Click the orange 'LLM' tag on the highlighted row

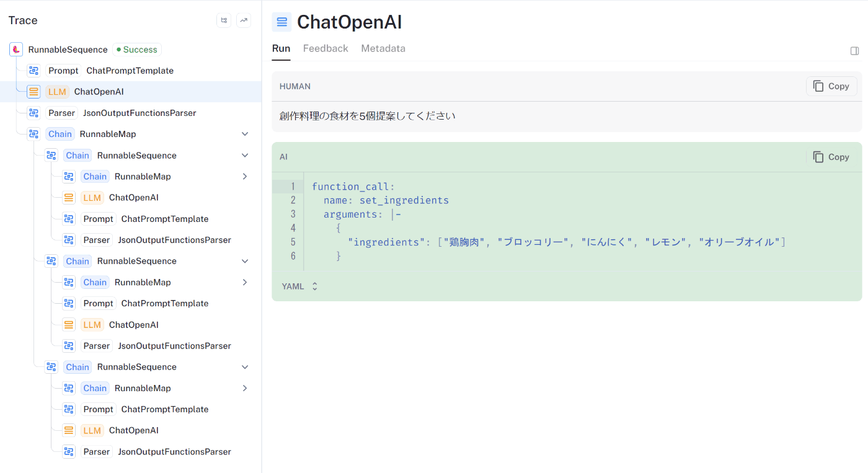[57, 92]
